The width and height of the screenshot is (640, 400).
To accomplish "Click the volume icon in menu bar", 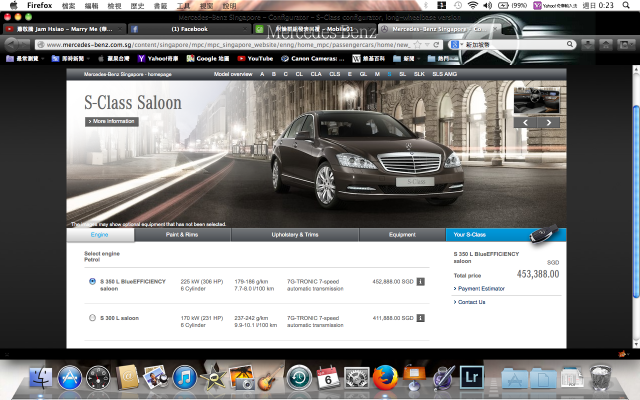I will (488, 5).
